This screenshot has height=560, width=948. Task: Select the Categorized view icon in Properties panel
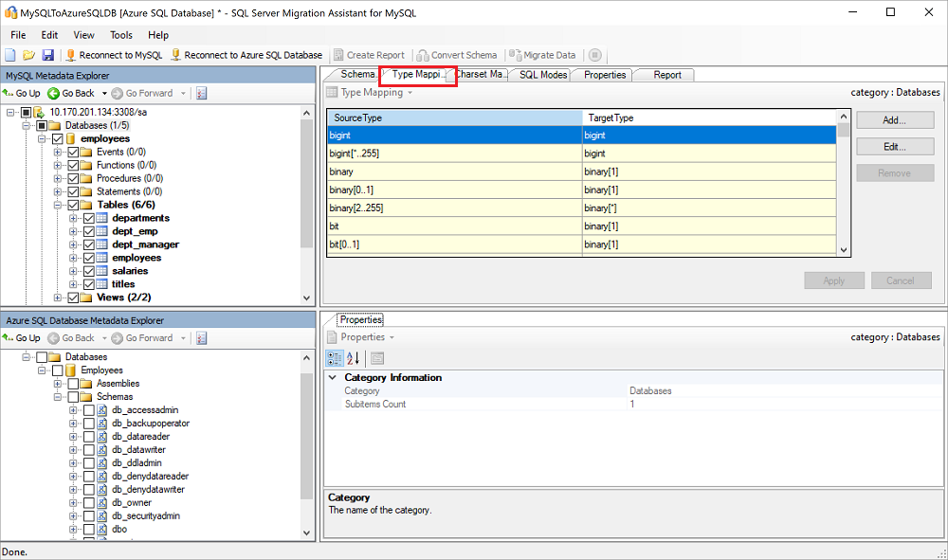coord(334,357)
